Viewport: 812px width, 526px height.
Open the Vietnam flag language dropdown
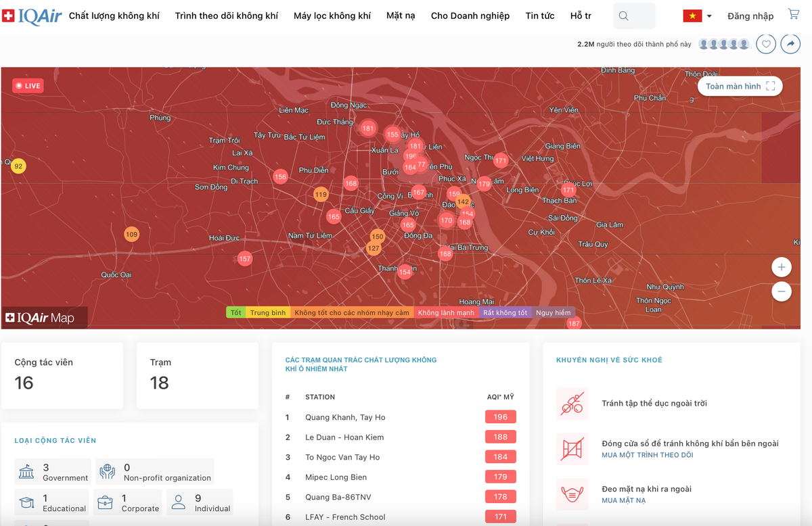pos(697,16)
